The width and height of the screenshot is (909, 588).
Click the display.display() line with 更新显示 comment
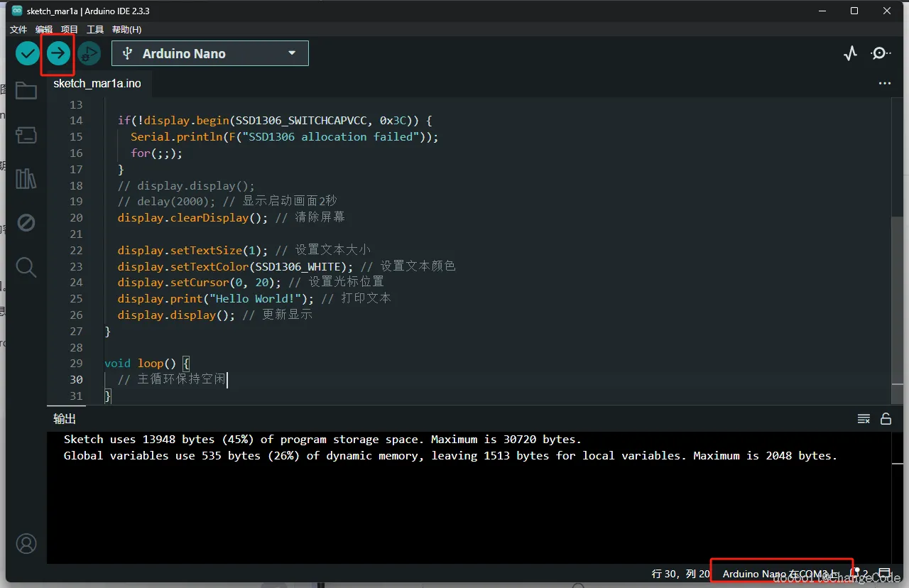(x=214, y=315)
